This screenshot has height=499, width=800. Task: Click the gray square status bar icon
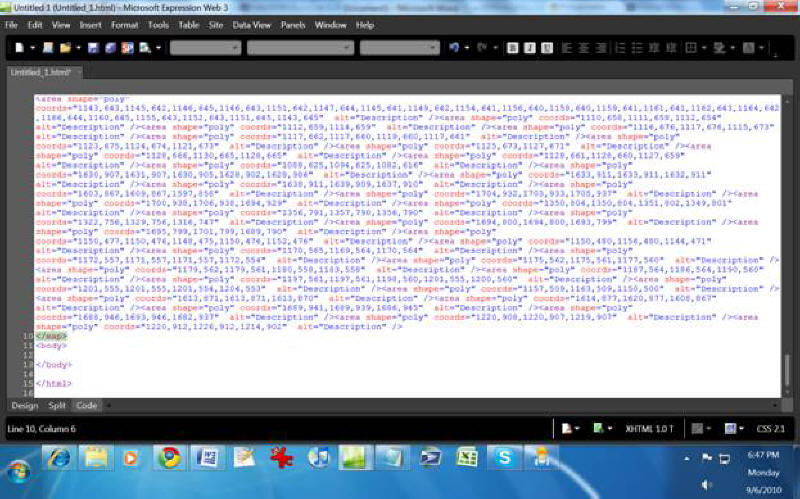697,429
